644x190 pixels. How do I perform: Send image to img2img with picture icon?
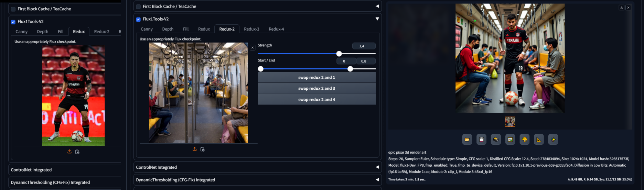coord(510,139)
